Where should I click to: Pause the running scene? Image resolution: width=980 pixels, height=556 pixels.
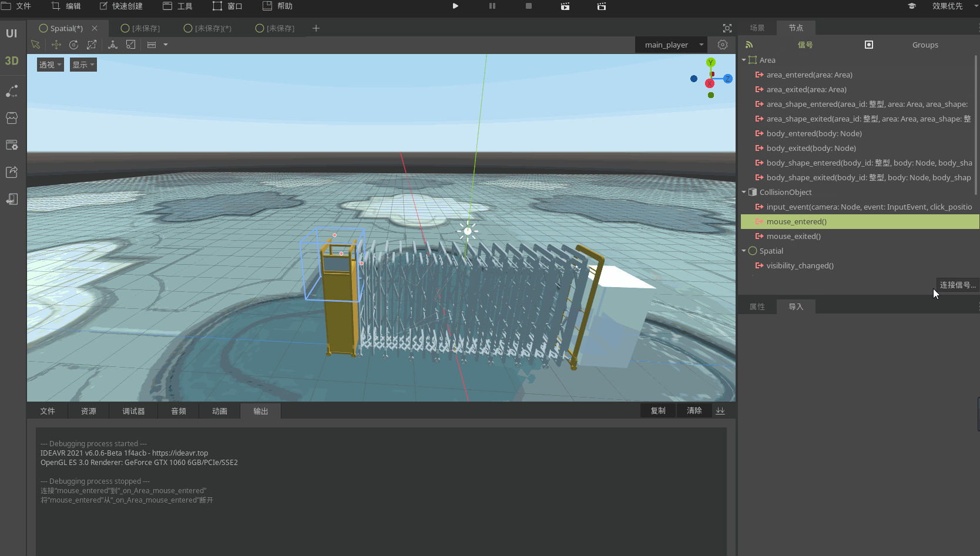pyautogui.click(x=492, y=6)
